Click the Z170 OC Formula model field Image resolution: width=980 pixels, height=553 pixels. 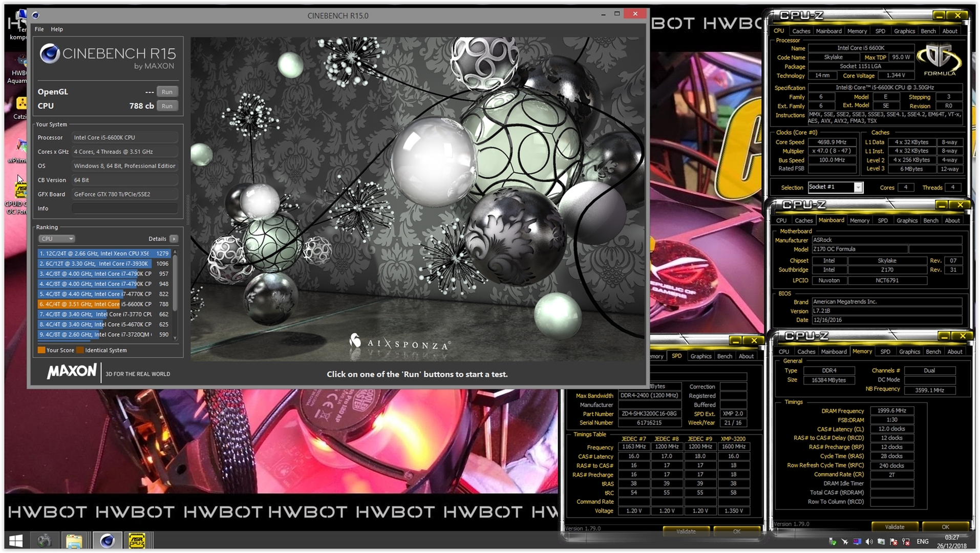(x=860, y=249)
